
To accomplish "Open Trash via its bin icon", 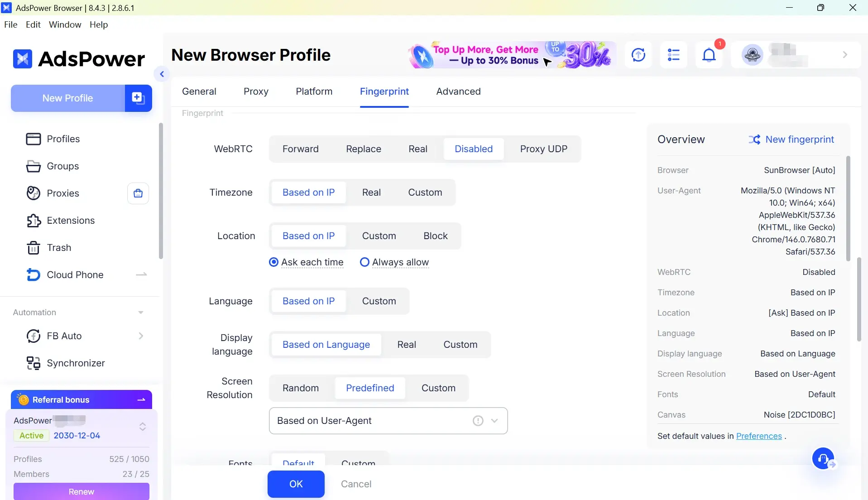I will coord(34,248).
